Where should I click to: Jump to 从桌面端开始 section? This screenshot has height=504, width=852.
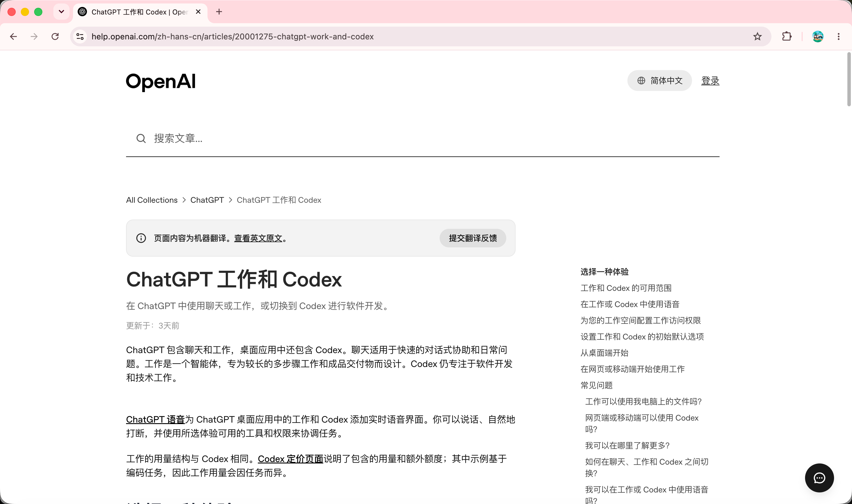pos(604,353)
